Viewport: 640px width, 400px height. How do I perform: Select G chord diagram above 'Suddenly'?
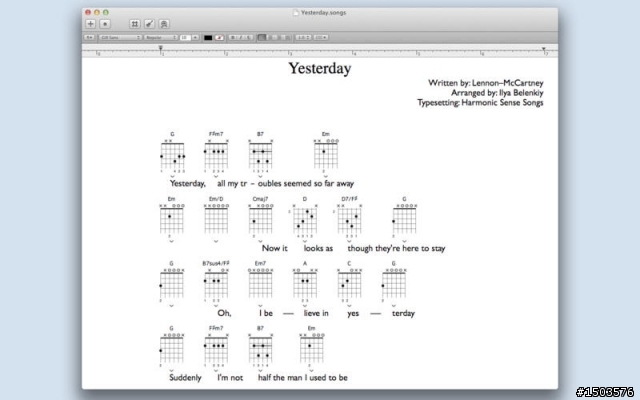(x=171, y=346)
